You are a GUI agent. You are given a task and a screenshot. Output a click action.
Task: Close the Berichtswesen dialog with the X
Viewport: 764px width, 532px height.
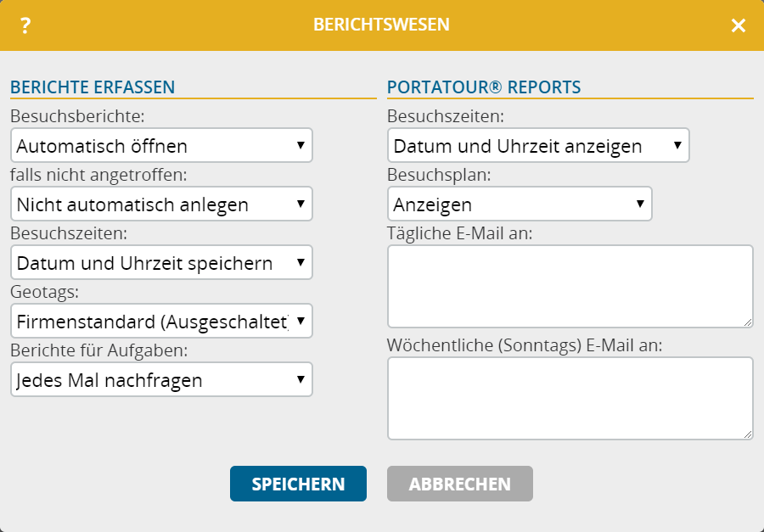(x=739, y=25)
